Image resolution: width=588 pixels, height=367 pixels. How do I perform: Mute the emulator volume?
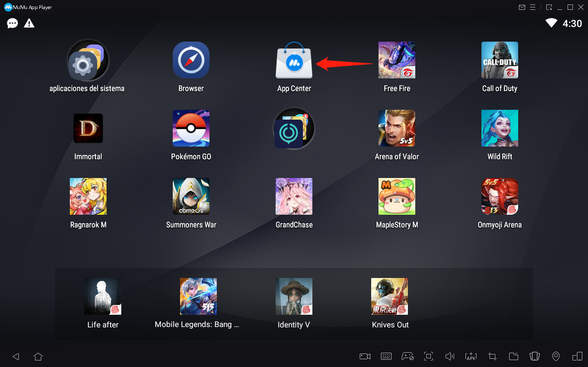[x=450, y=356]
